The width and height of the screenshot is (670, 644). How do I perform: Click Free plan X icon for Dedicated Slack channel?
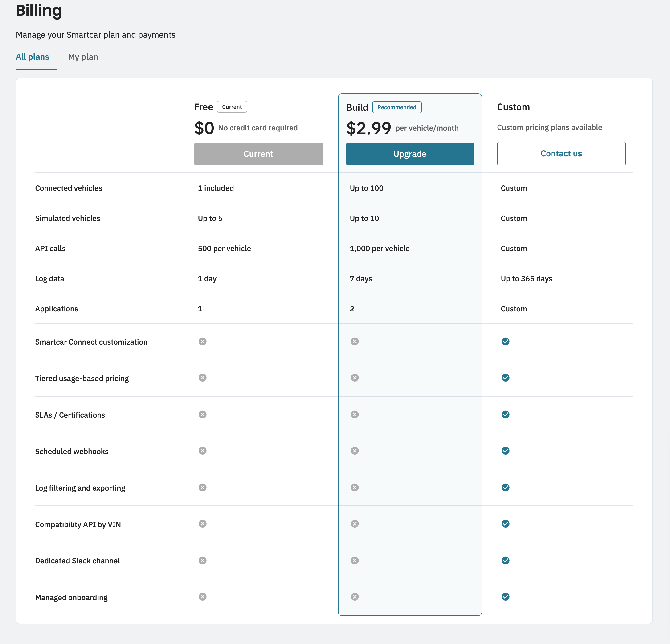pyautogui.click(x=202, y=560)
